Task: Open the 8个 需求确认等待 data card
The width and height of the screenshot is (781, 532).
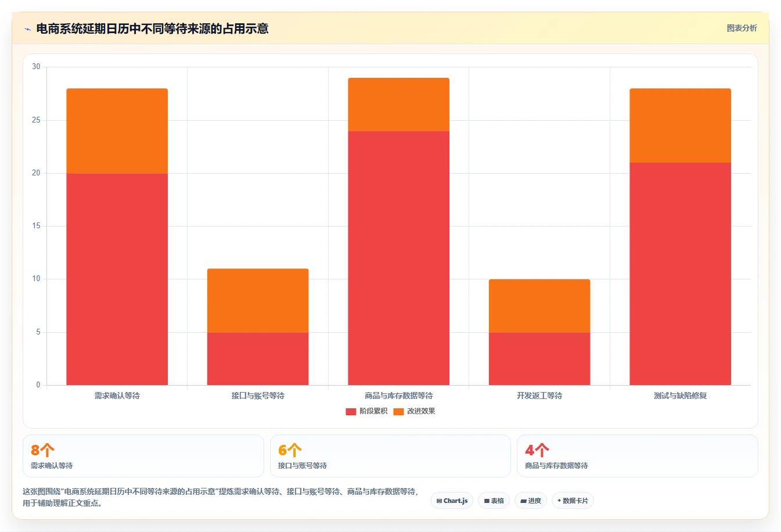Action: (x=143, y=456)
